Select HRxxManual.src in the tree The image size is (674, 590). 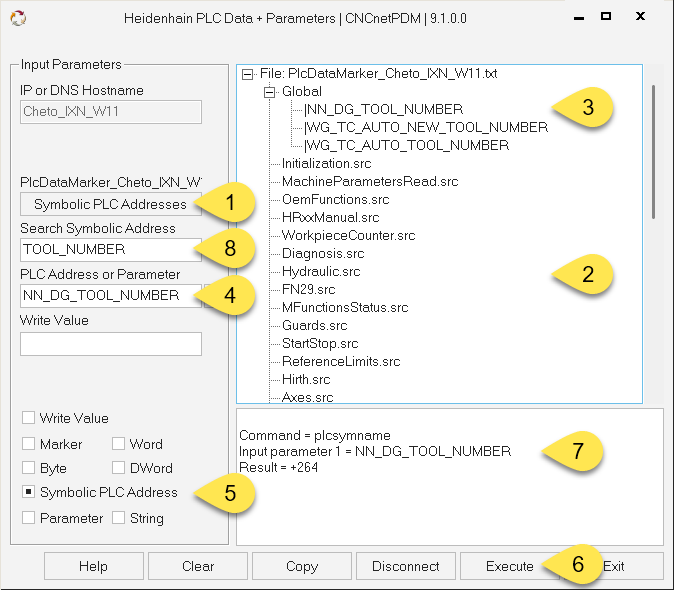point(331,218)
